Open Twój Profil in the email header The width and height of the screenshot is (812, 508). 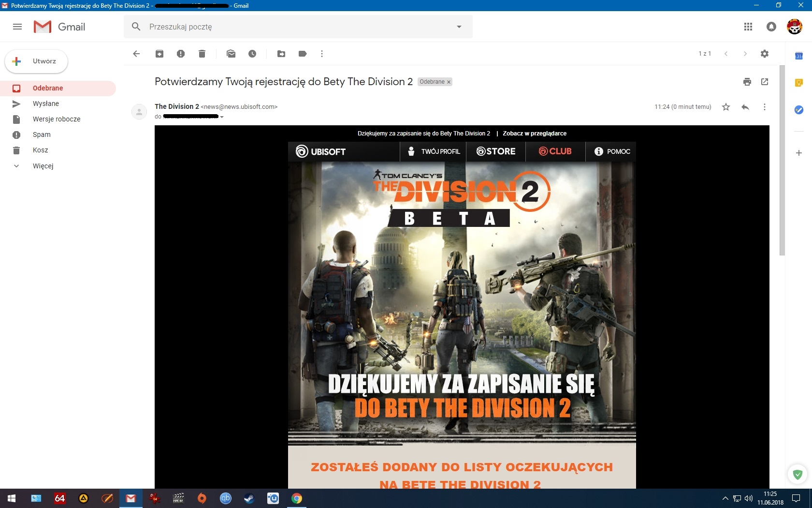[434, 151]
